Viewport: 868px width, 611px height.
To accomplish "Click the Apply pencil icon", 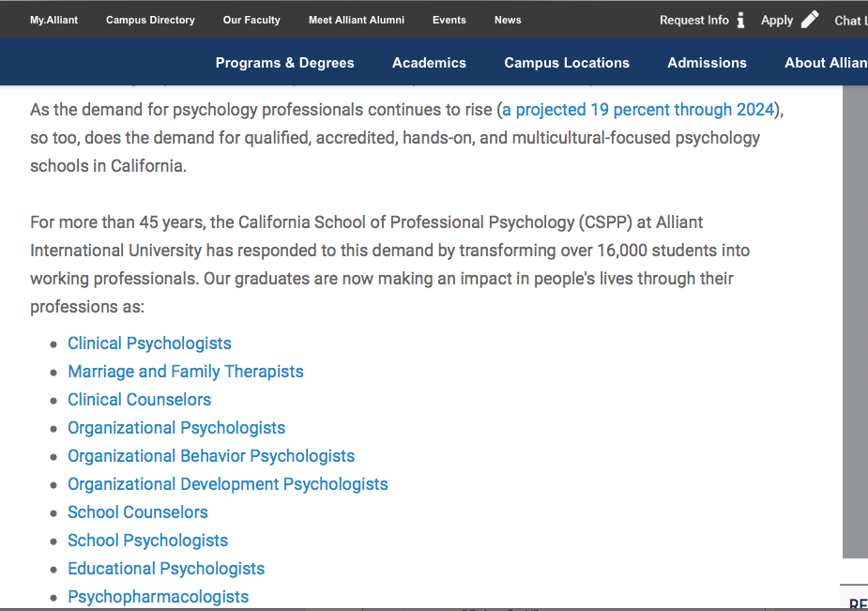I will pyautogui.click(x=810, y=20).
